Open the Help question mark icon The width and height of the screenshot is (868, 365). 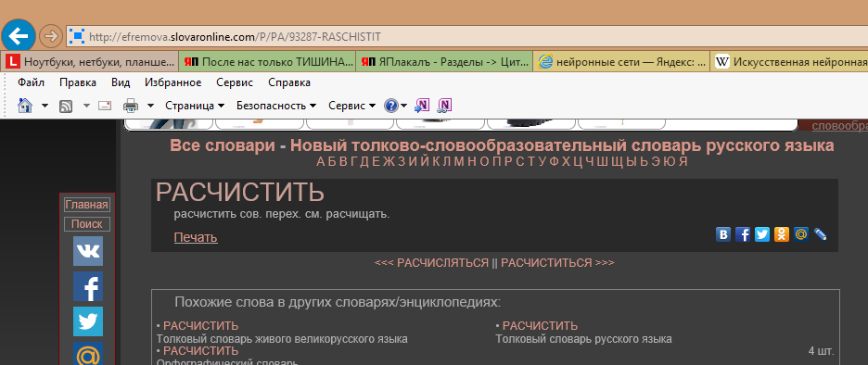click(x=390, y=106)
